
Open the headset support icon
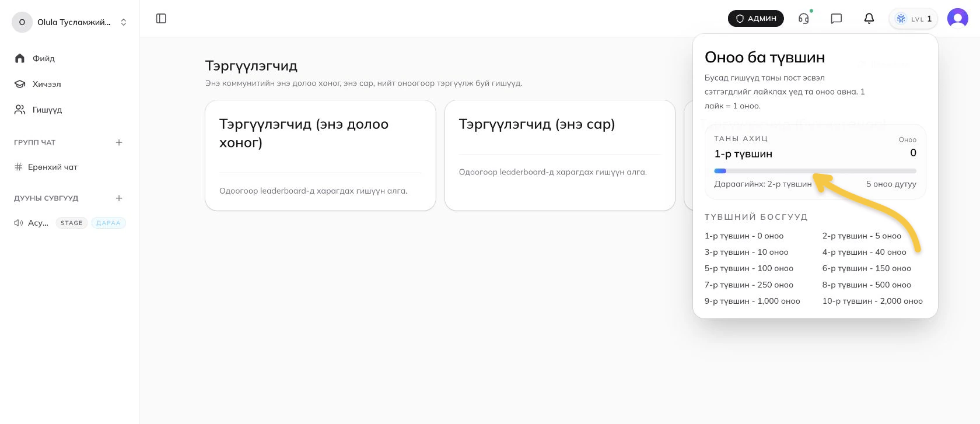(804, 19)
